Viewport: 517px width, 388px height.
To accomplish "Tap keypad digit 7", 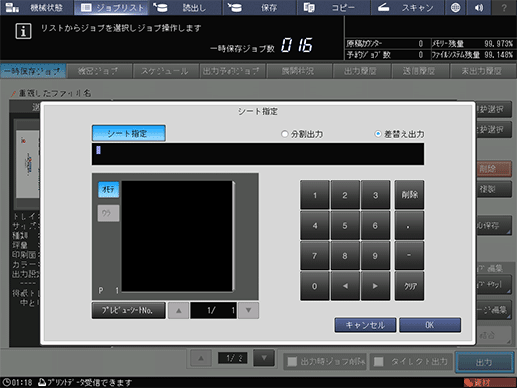I will pos(315,256).
